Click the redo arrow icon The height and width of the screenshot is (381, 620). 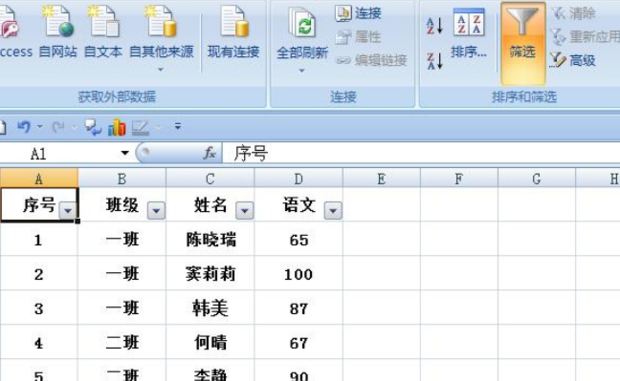[x=59, y=127]
